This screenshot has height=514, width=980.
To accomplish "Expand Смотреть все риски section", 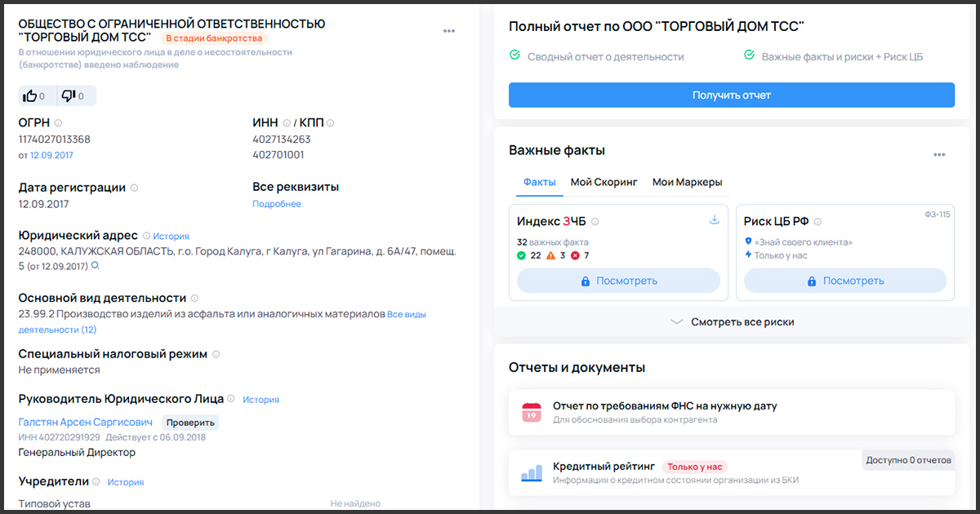I will click(732, 321).
